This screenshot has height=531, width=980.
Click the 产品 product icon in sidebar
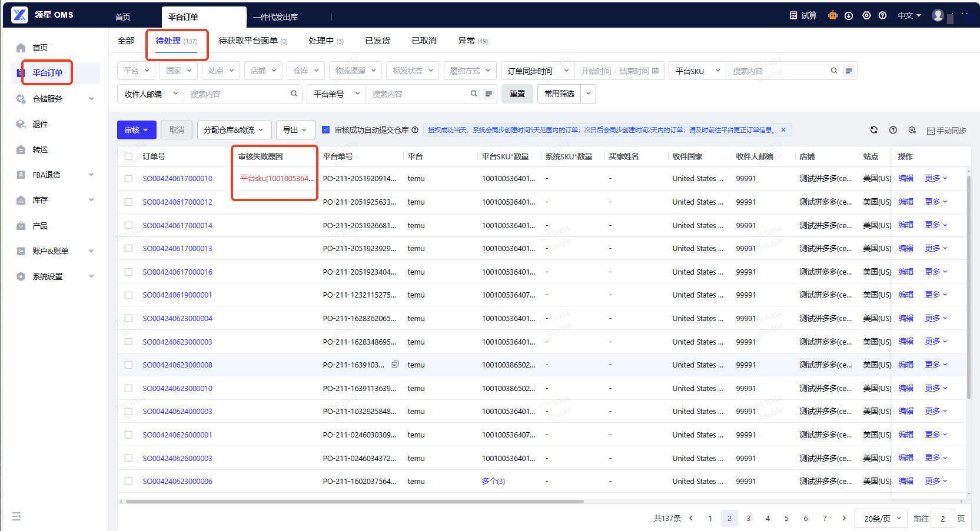click(x=21, y=226)
